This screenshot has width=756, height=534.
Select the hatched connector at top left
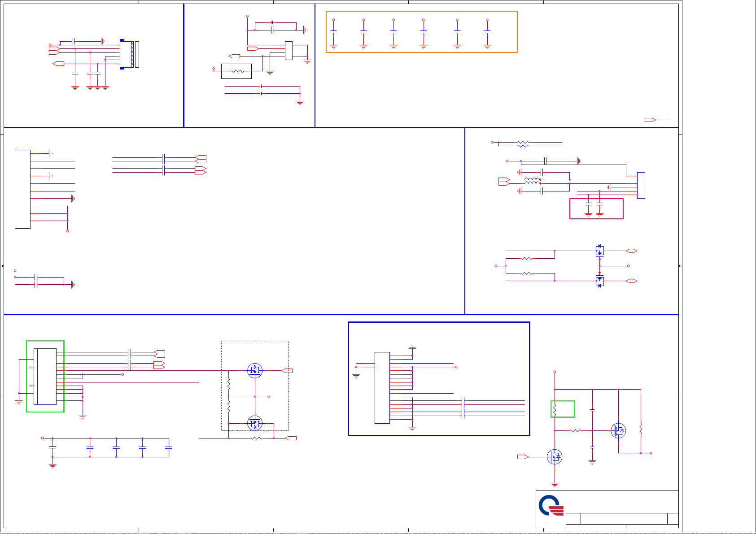pyautogui.click(x=130, y=55)
